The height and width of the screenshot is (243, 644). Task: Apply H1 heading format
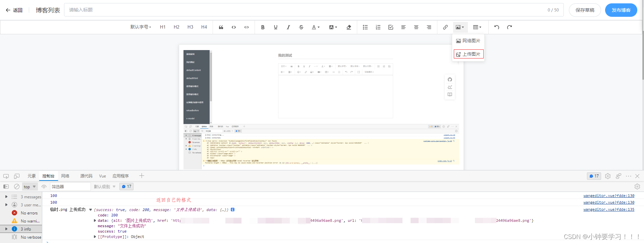[x=163, y=27]
